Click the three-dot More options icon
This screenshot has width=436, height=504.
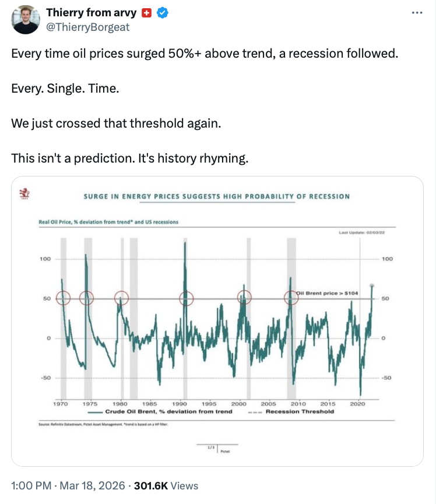coord(415,13)
